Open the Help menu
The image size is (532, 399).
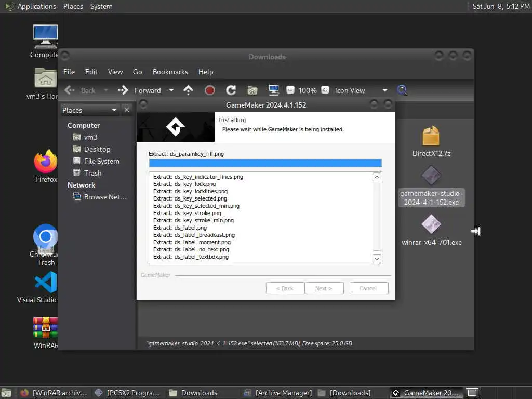[x=206, y=72]
